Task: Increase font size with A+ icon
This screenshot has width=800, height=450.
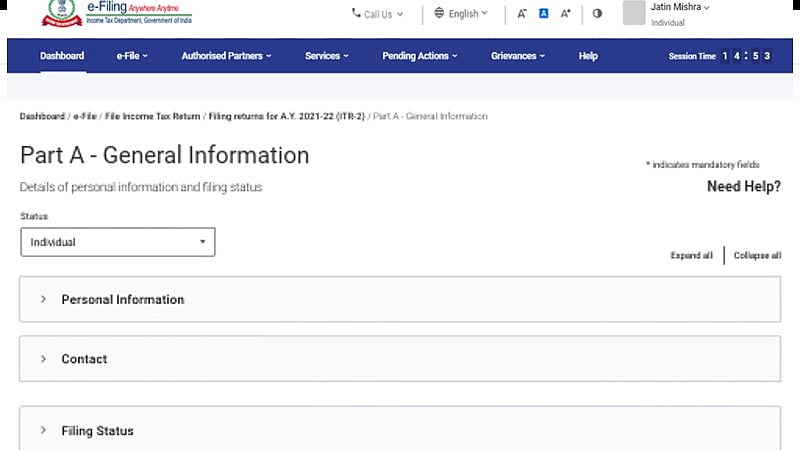Action: 566,14
